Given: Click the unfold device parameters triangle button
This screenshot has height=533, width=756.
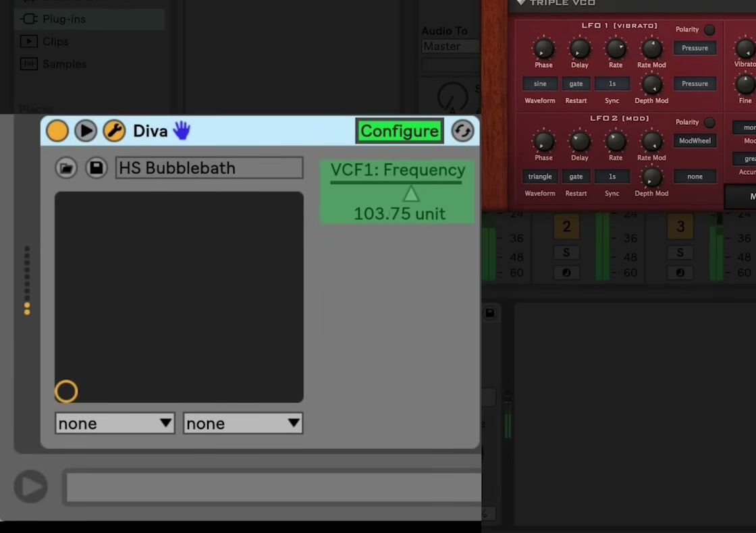Looking at the screenshot, I should pos(86,131).
